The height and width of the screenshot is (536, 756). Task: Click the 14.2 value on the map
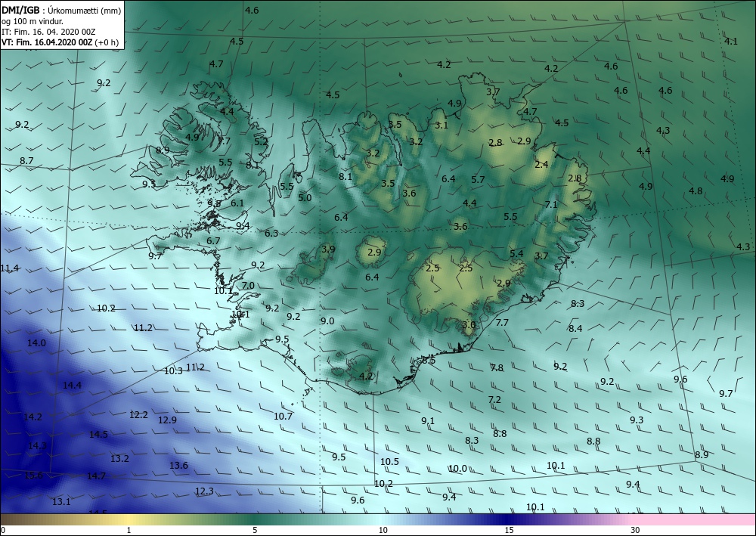tap(33, 417)
